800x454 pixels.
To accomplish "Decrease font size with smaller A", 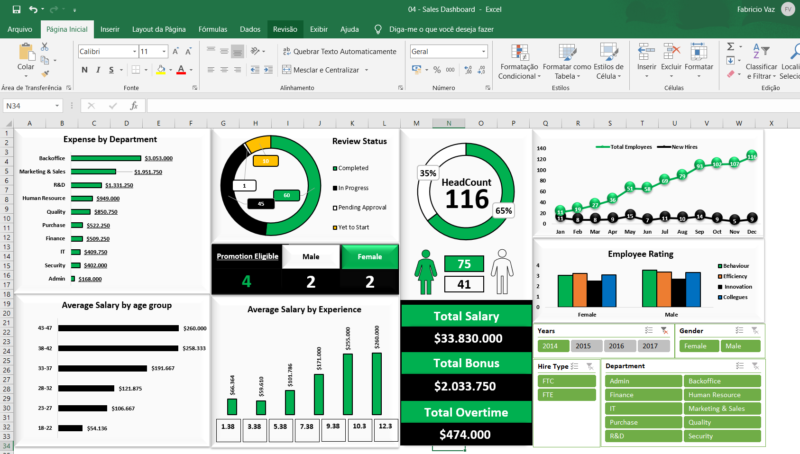I will tap(188, 52).
